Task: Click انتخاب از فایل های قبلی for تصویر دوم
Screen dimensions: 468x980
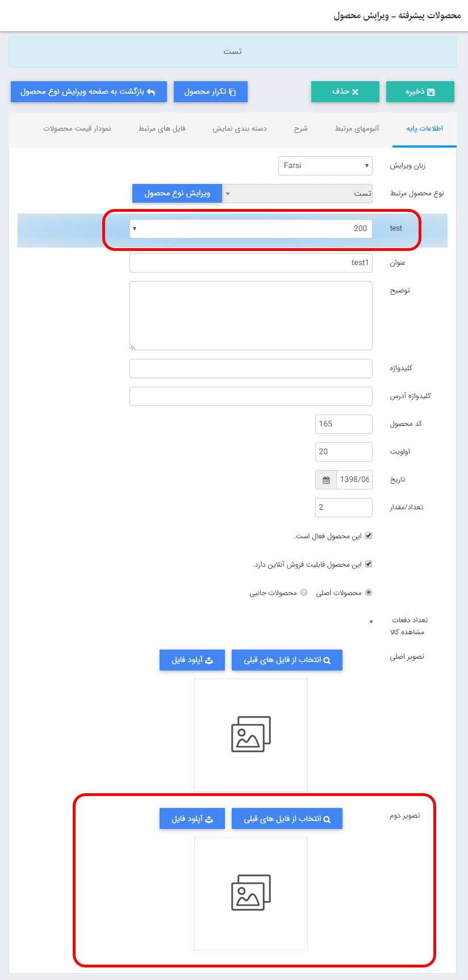Action: [287, 819]
